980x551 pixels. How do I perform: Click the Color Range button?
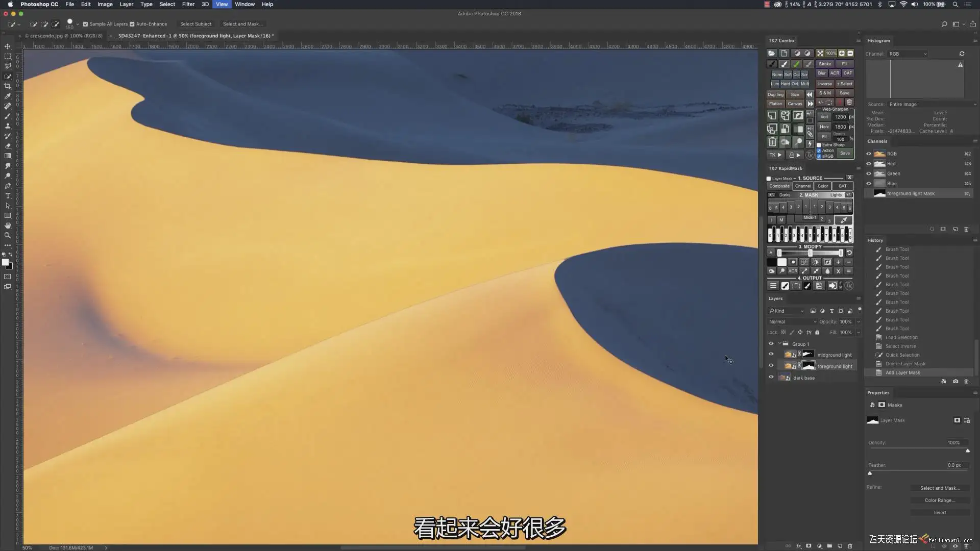(x=939, y=500)
